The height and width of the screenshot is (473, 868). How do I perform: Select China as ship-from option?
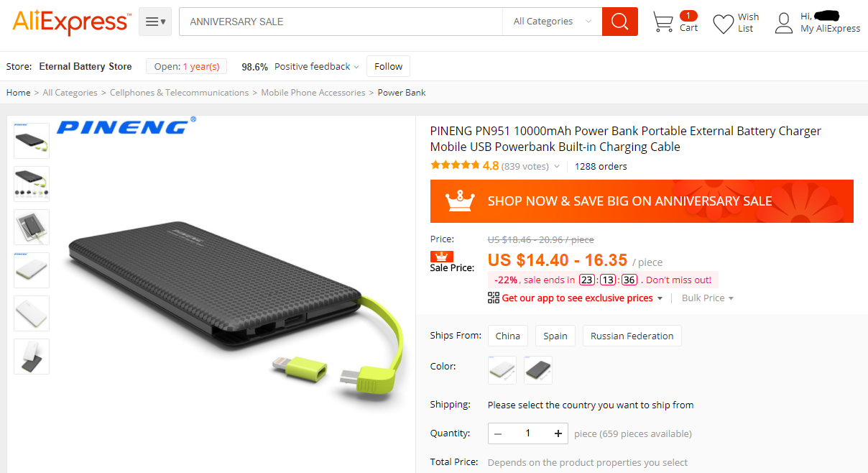tap(508, 336)
